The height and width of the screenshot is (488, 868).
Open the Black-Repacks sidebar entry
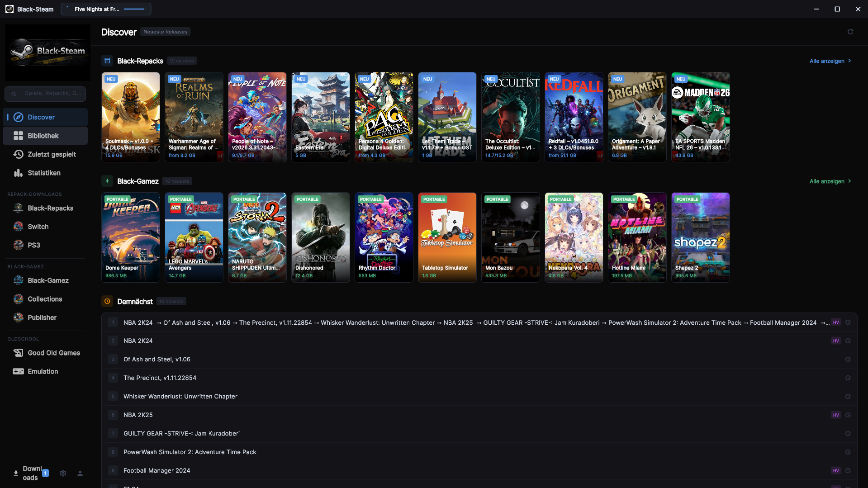point(45,208)
